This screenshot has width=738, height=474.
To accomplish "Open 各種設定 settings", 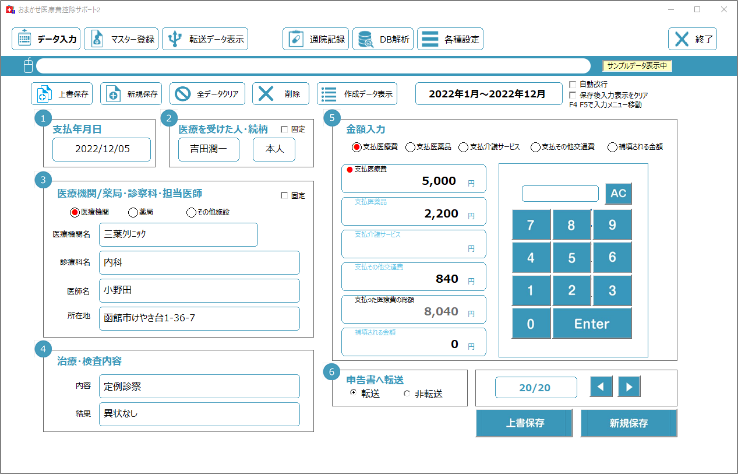I will [x=451, y=39].
